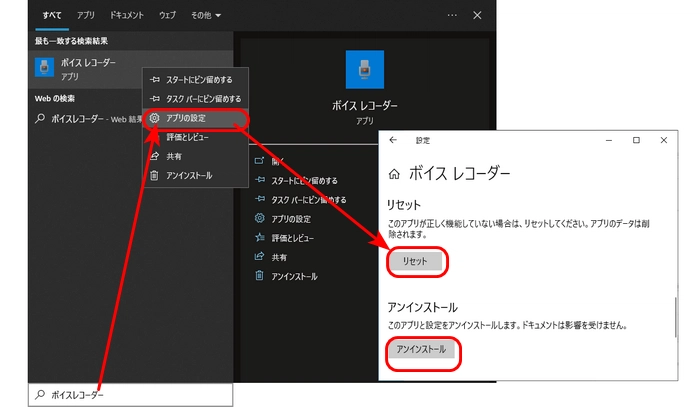
Task: Click the large ボイス レコーダー tile in the preview pane
Action: coord(365,69)
